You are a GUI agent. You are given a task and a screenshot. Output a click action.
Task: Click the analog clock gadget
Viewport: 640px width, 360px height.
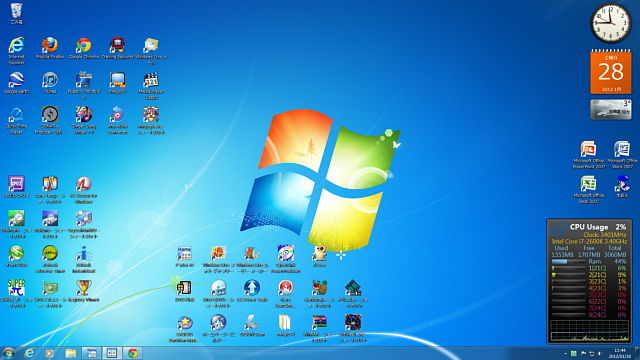coord(611,23)
